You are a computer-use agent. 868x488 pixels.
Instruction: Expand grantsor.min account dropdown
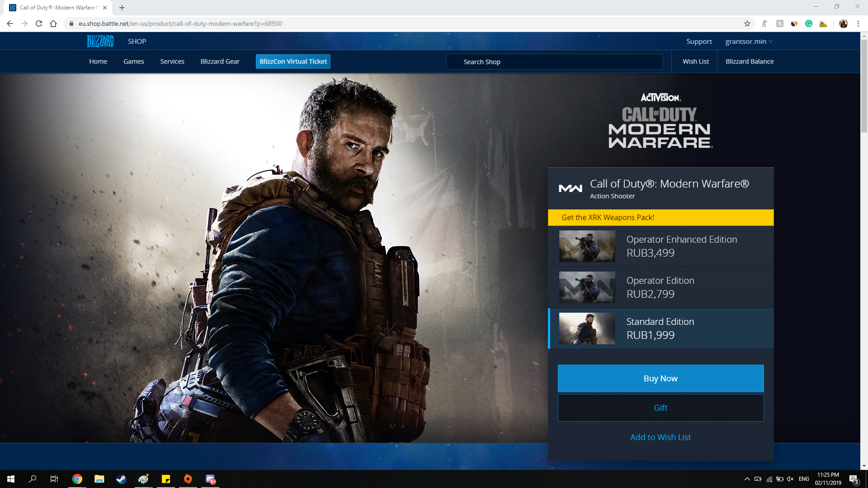[x=749, y=41]
